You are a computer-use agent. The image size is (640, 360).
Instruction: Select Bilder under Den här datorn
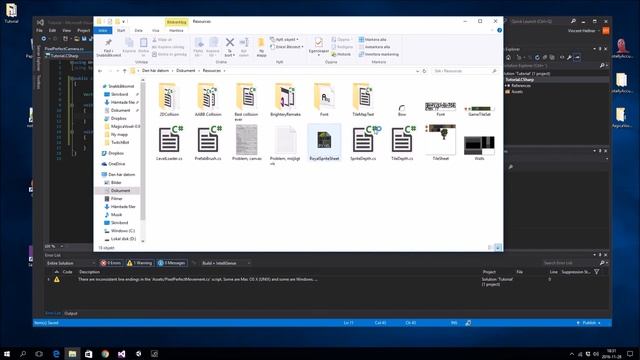(116, 182)
